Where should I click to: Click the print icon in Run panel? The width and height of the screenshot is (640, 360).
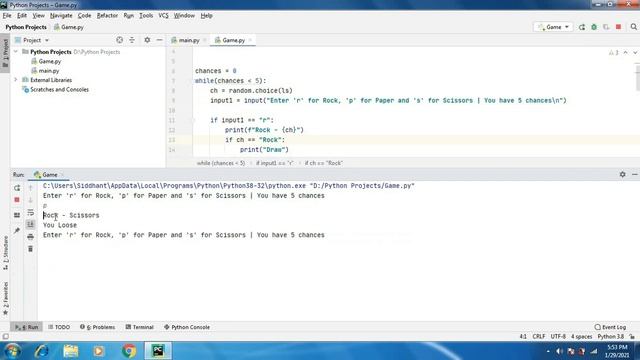coord(31,237)
